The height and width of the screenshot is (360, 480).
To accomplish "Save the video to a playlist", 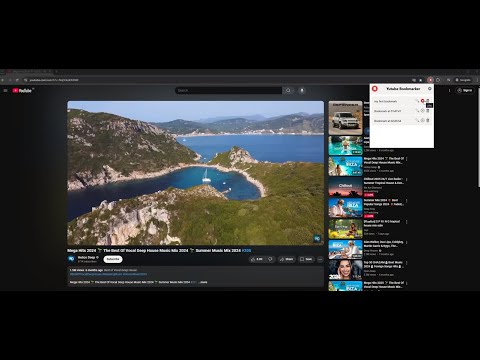I will [x=306, y=259].
